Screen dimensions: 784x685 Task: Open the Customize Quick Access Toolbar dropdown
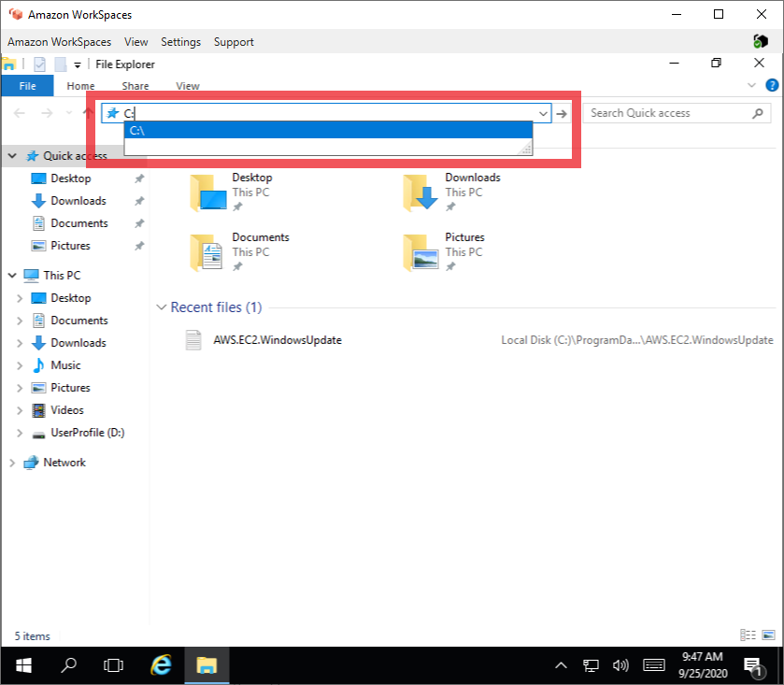coord(78,65)
